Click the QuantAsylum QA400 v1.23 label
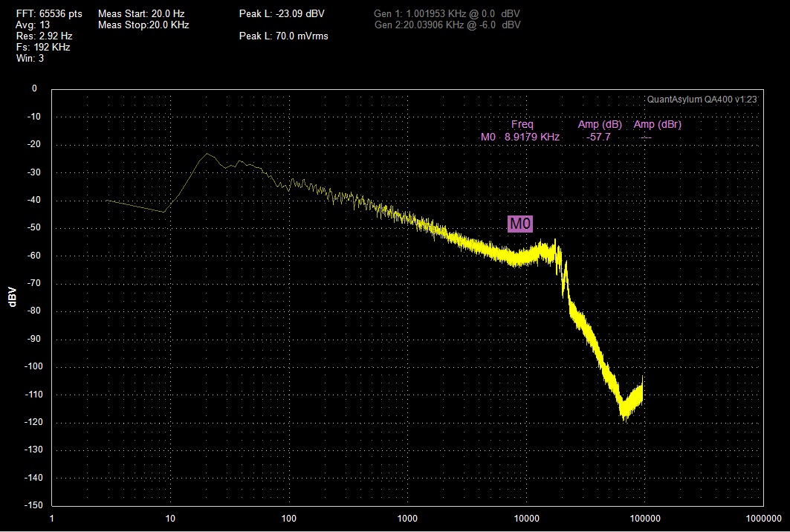Viewport: 790px width, 532px height. click(x=702, y=100)
